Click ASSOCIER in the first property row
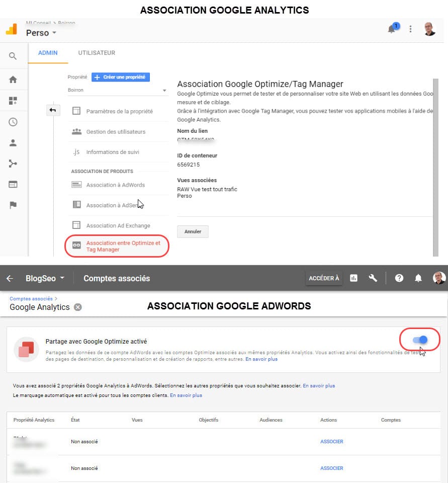Screen dimensions: 448x483 pyautogui.click(x=332, y=441)
